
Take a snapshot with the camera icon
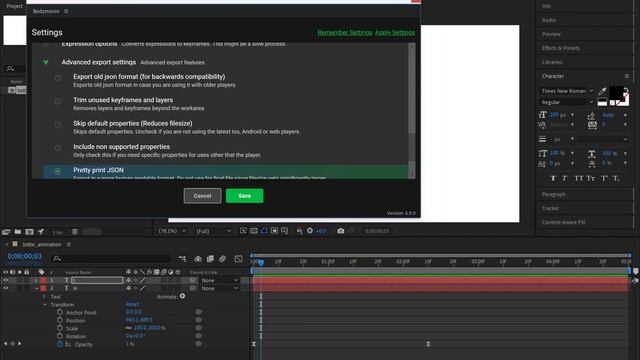340,231
